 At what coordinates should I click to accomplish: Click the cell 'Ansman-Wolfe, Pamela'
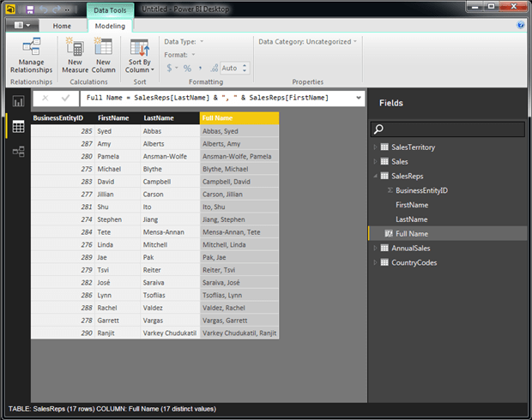pyautogui.click(x=239, y=156)
